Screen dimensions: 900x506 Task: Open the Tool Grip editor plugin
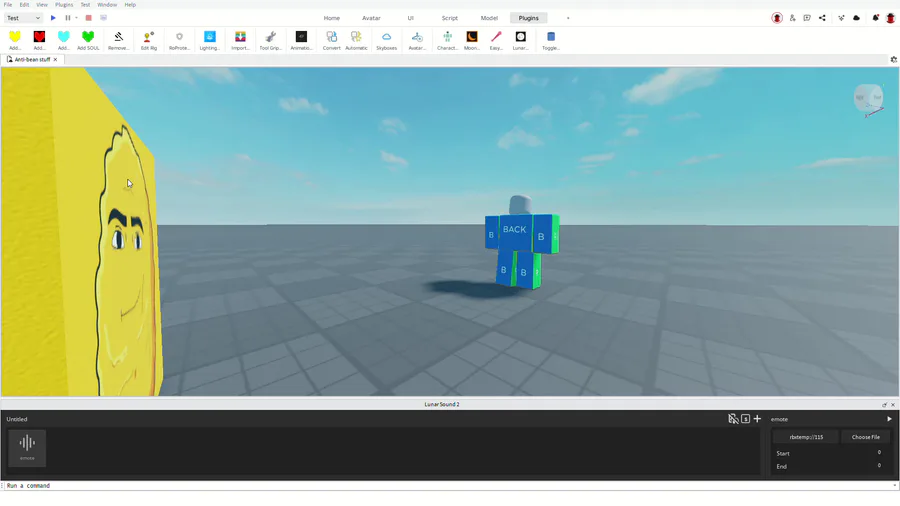pyautogui.click(x=270, y=40)
